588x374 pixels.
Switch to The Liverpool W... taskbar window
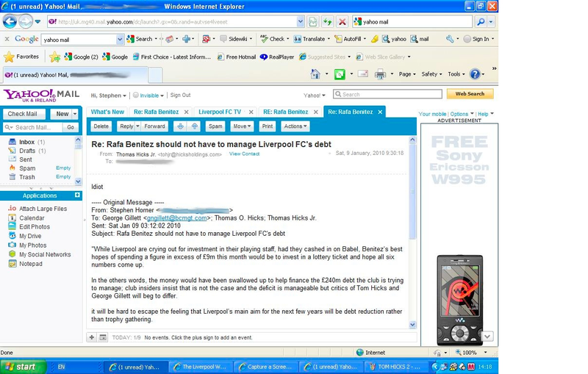(200, 367)
